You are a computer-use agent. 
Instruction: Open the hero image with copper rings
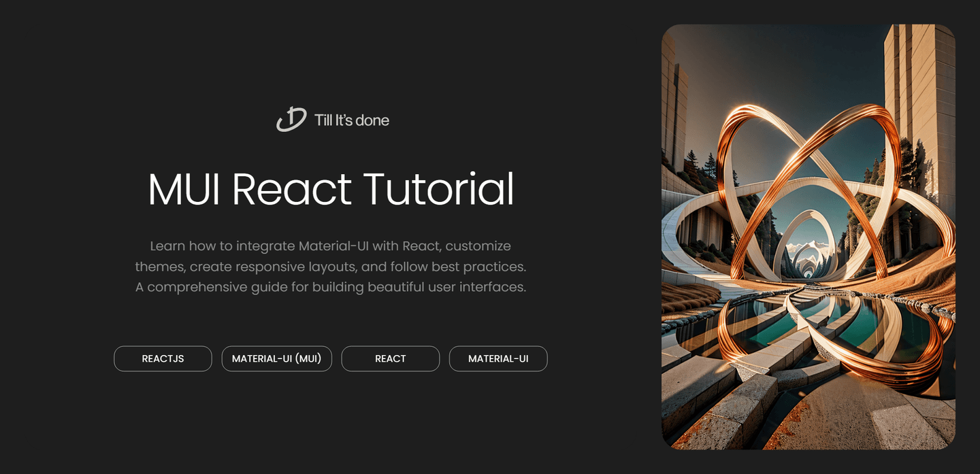pyautogui.click(x=808, y=237)
